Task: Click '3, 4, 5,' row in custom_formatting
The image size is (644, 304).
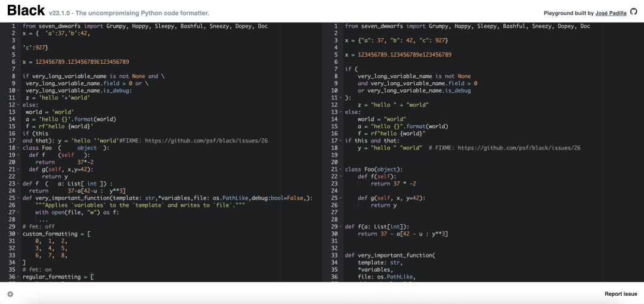Action: click(51, 248)
